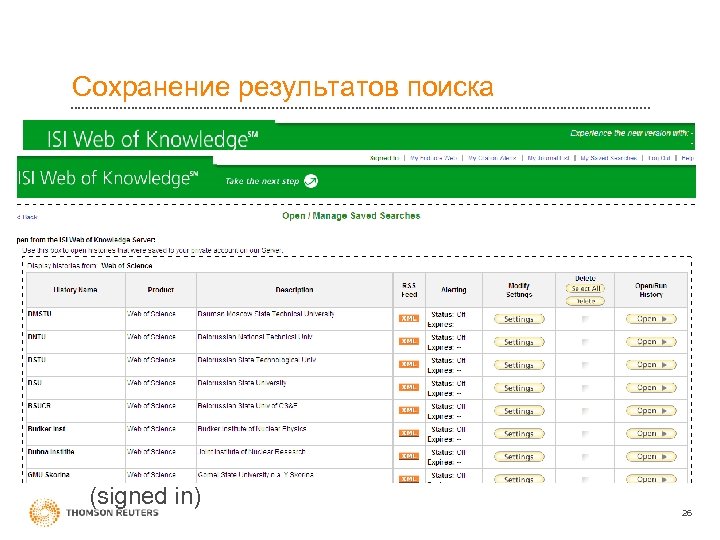Select the Budker Inst history name cell
Image resolution: width=720 pixels, height=540 pixels.
click(76, 434)
